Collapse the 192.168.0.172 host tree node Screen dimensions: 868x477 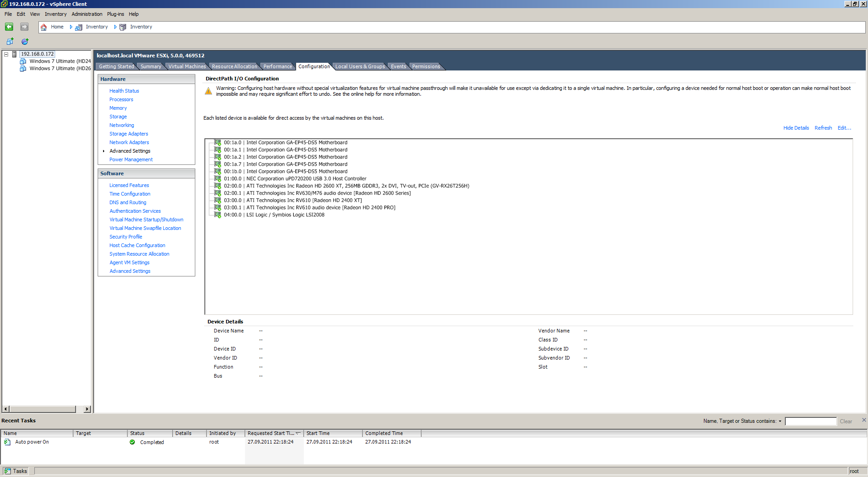tap(6, 54)
